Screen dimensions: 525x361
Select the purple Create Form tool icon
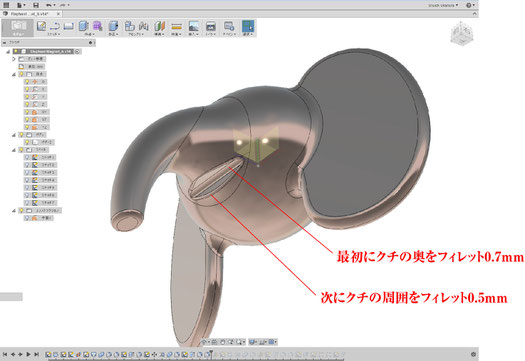(x=97, y=26)
